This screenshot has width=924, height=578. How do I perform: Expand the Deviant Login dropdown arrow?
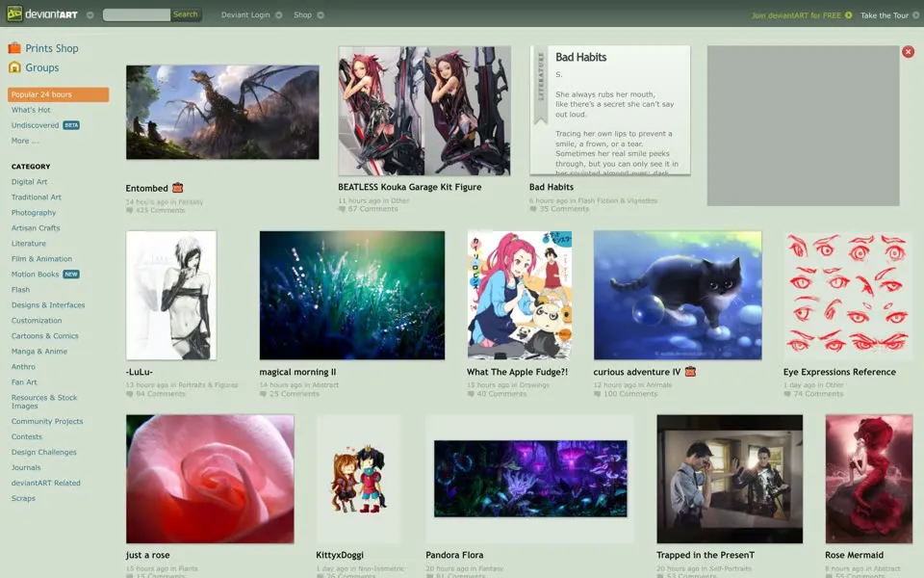coord(279,14)
